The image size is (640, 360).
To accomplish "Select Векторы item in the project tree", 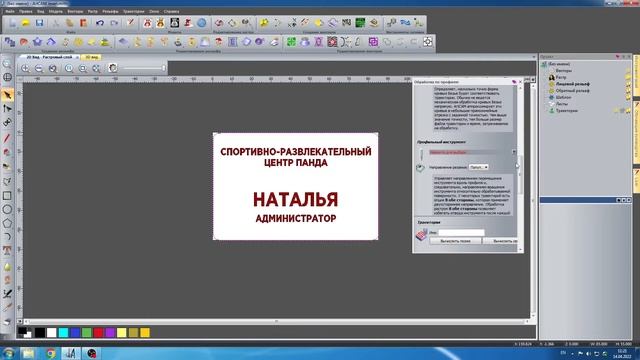I will [x=564, y=71].
